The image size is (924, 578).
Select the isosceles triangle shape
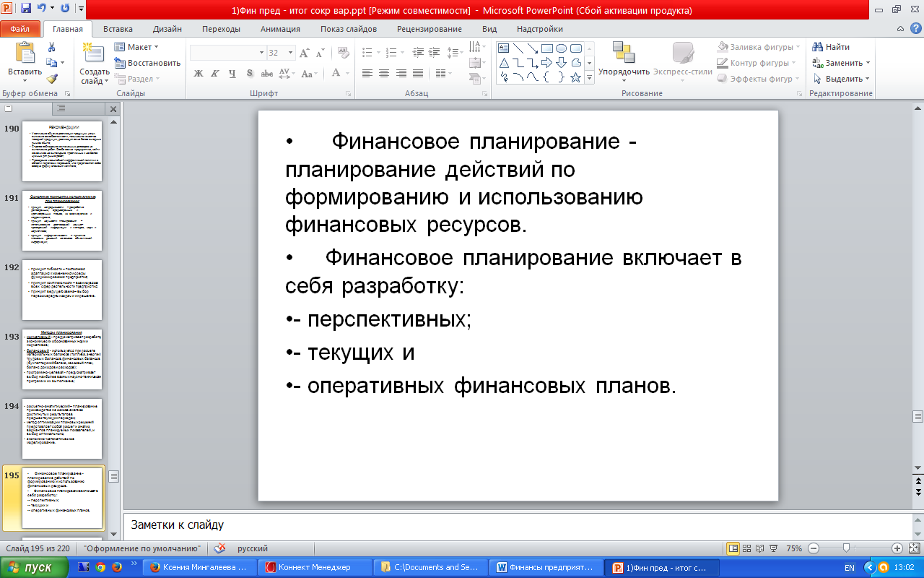click(x=504, y=63)
